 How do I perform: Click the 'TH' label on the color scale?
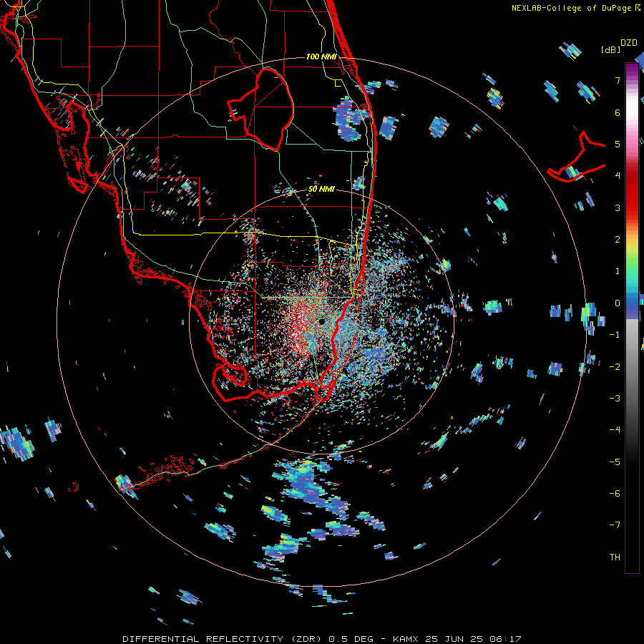615,557
